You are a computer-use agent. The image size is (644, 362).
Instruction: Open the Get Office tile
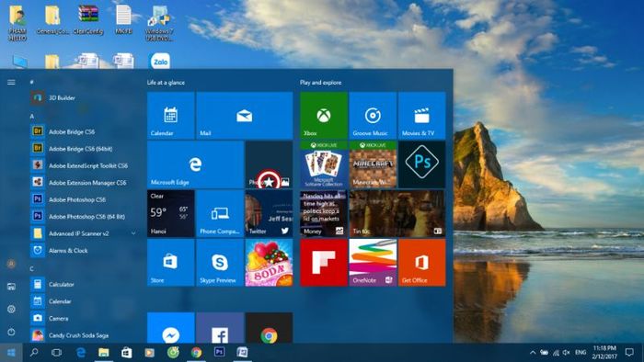pyautogui.click(x=421, y=263)
